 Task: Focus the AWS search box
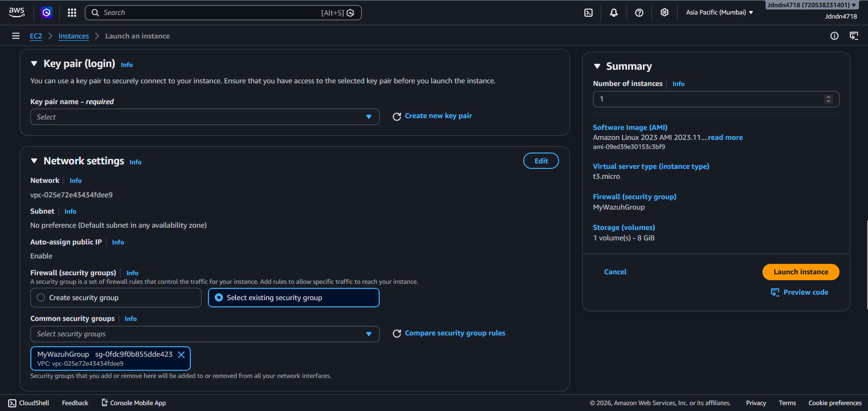223,13
